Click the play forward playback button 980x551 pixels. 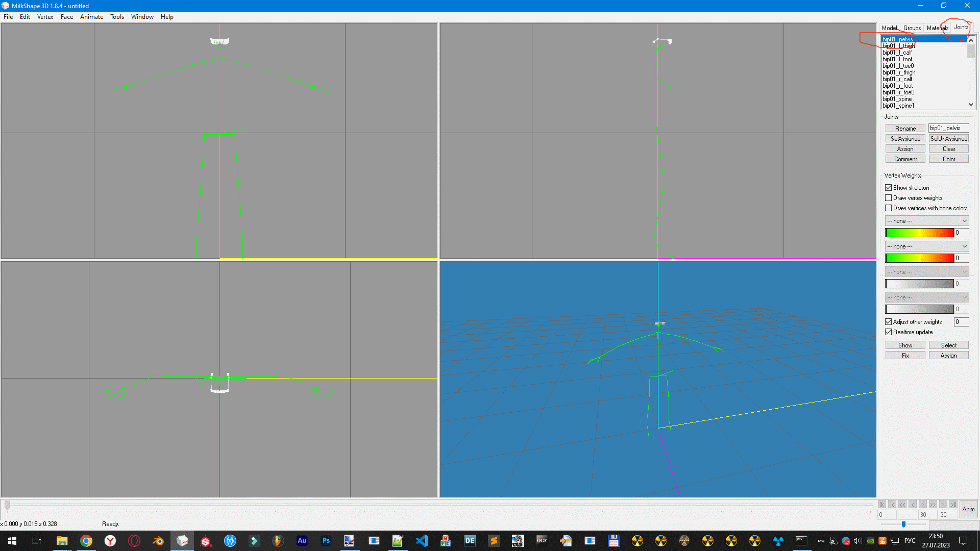point(923,505)
